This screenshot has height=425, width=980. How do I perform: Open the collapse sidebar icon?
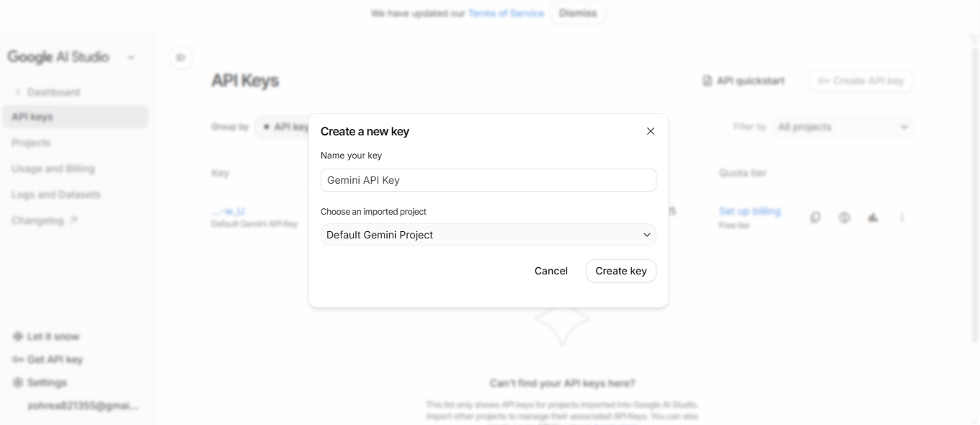[x=181, y=57]
